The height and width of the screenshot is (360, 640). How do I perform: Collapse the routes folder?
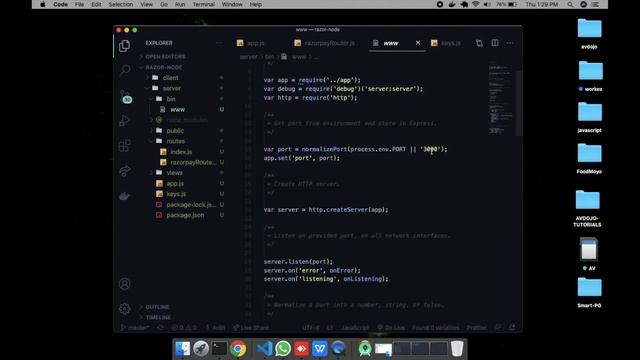176,141
